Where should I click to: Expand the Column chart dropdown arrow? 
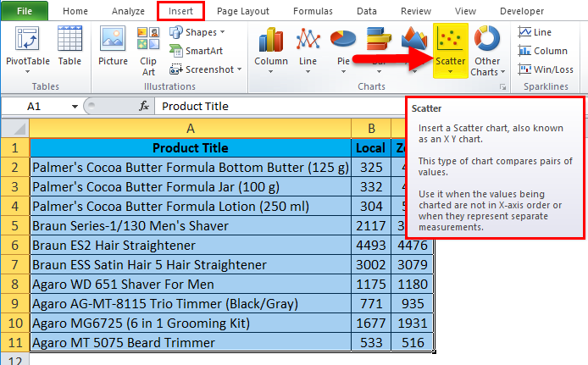(x=271, y=72)
